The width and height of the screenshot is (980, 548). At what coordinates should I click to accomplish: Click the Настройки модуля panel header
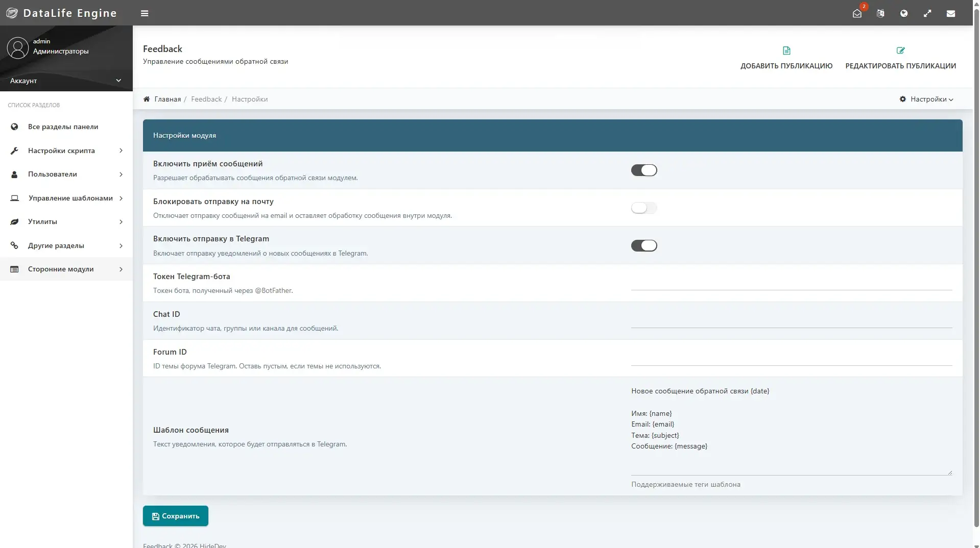click(553, 135)
